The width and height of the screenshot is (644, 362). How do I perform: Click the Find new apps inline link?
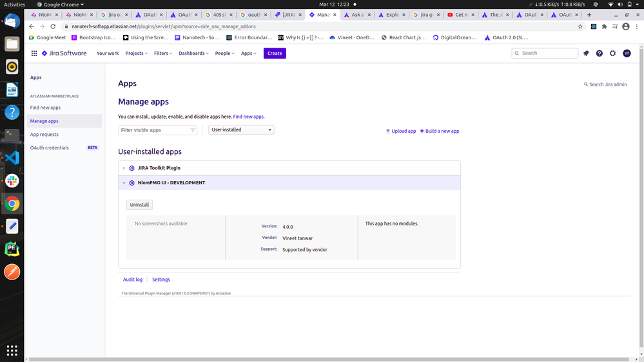coord(248,117)
